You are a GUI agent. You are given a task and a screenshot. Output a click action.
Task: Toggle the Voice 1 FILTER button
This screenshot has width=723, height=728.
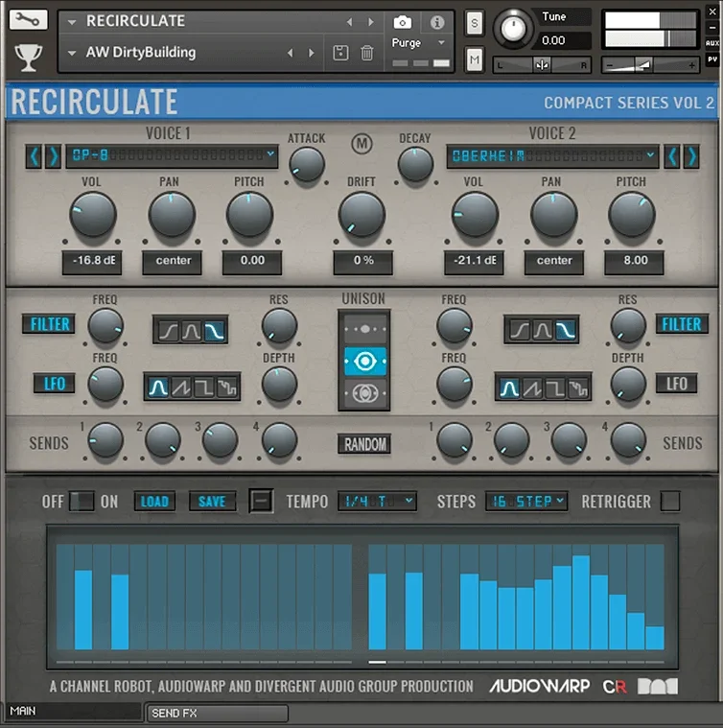tap(49, 324)
